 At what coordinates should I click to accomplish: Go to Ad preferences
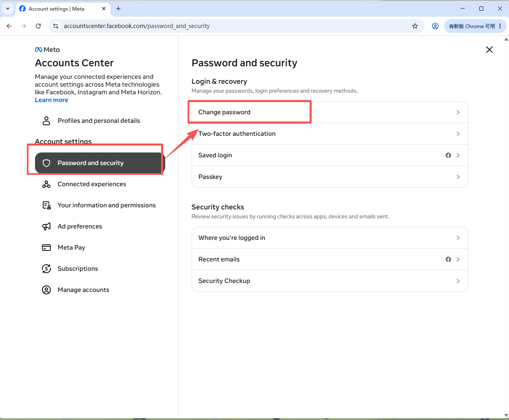pos(100,226)
